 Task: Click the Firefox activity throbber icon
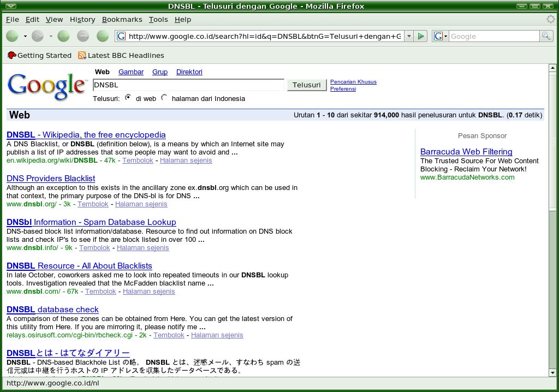coord(551,19)
